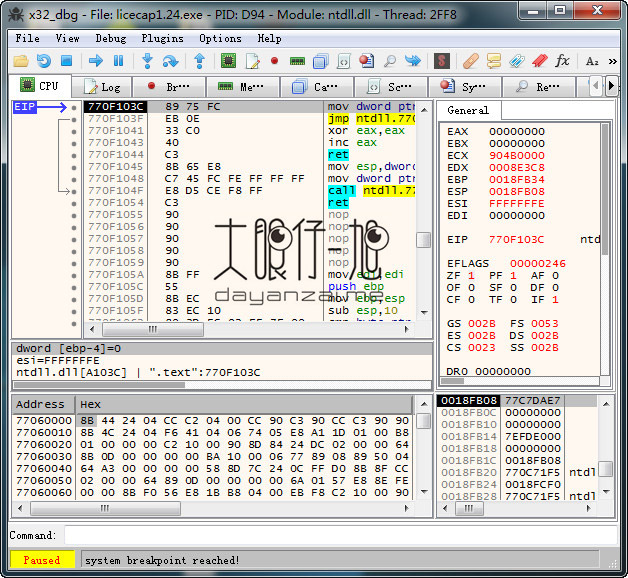The height and width of the screenshot is (578, 628).
Task: Open CPU view via chip toolbar icon
Action: coord(228,61)
